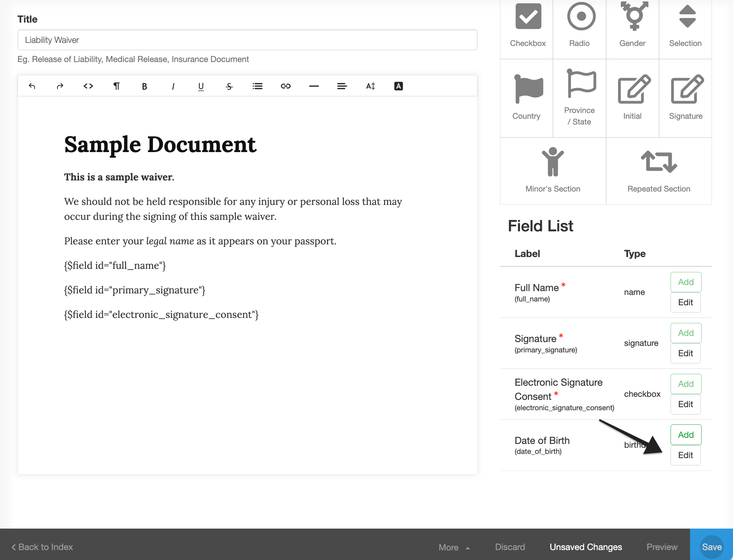Image resolution: width=733 pixels, height=560 pixels.
Task: Toggle underline formatting
Action: [201, 86]
